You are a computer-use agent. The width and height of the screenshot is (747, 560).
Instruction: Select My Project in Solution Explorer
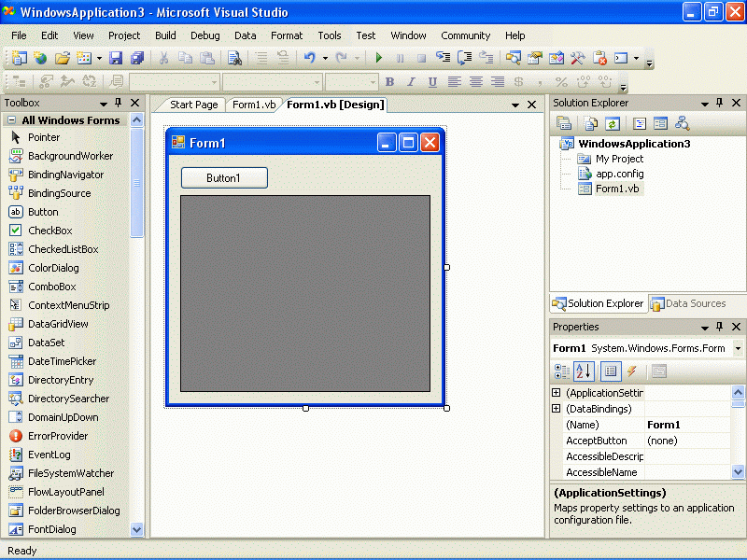click(619, 159)
